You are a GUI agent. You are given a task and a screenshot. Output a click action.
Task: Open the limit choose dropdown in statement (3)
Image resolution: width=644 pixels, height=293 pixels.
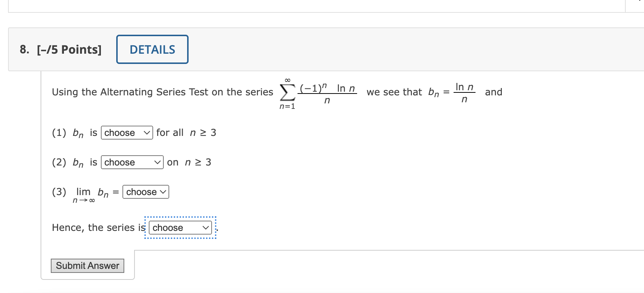coord(145,192)
